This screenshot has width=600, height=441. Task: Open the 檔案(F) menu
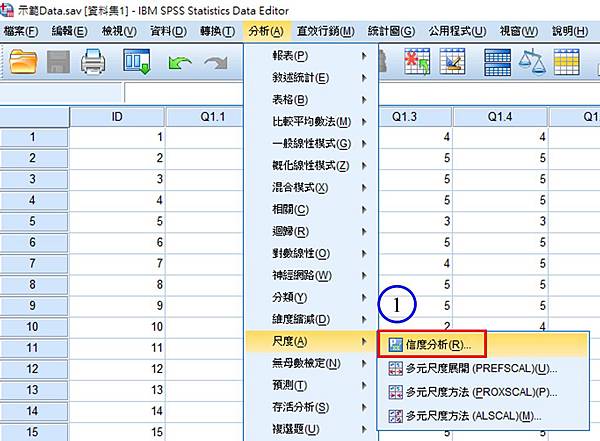coord(21,31)
